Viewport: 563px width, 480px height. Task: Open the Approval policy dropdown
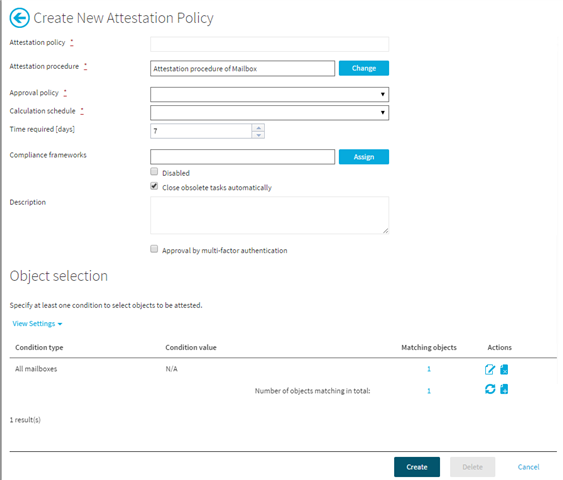tap(269, 94)
